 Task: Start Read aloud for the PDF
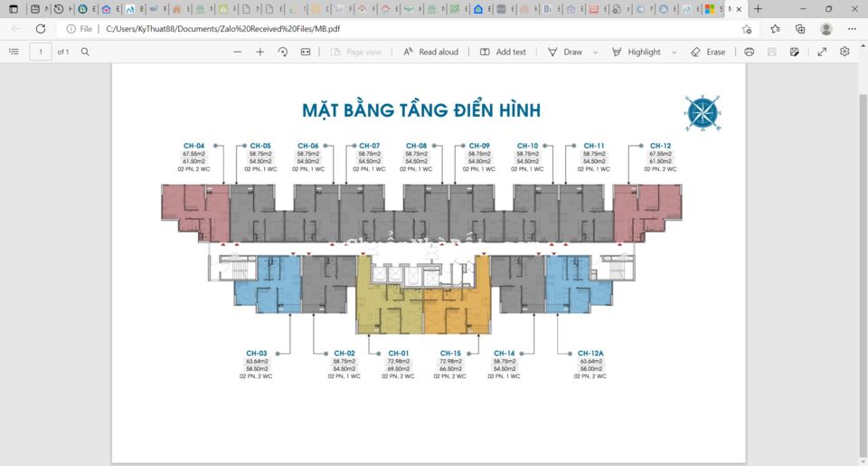click(430, 52)
